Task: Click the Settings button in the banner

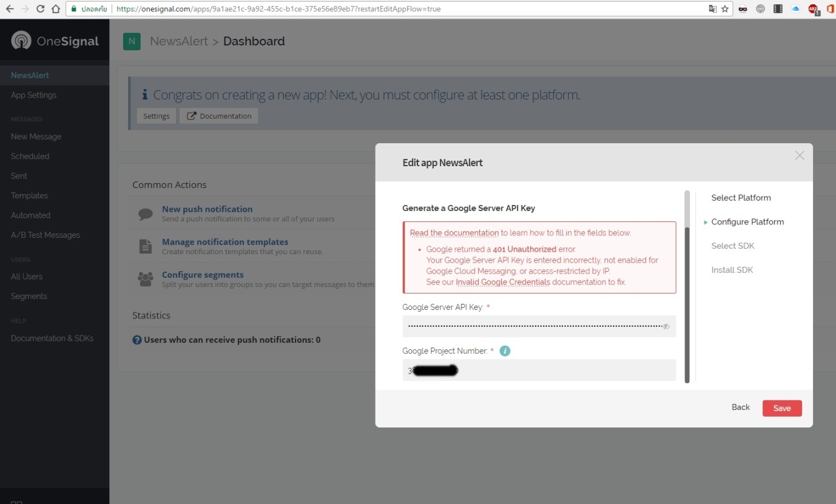Action: pyautogui.click(x=157, y=116)
